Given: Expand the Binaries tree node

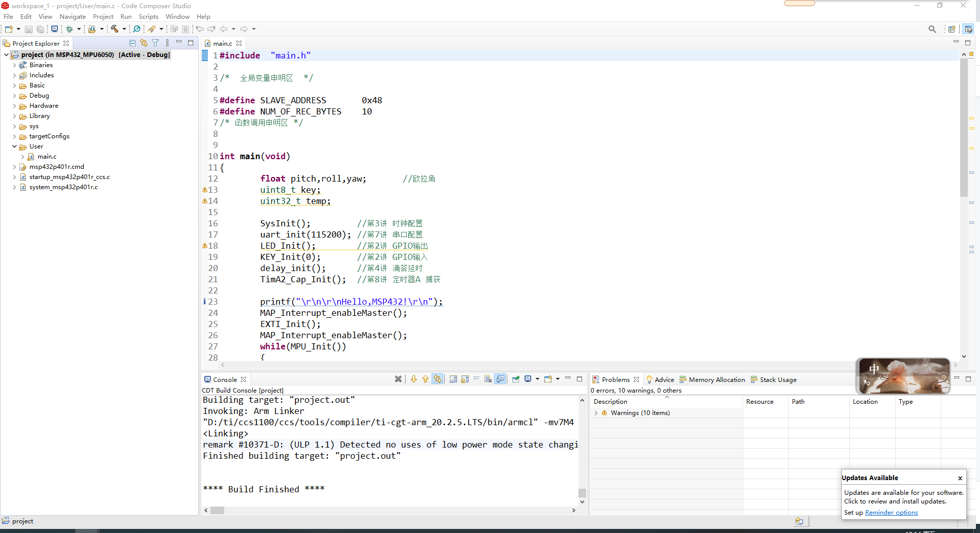Looking at the screenshot, I should point(14,65).
